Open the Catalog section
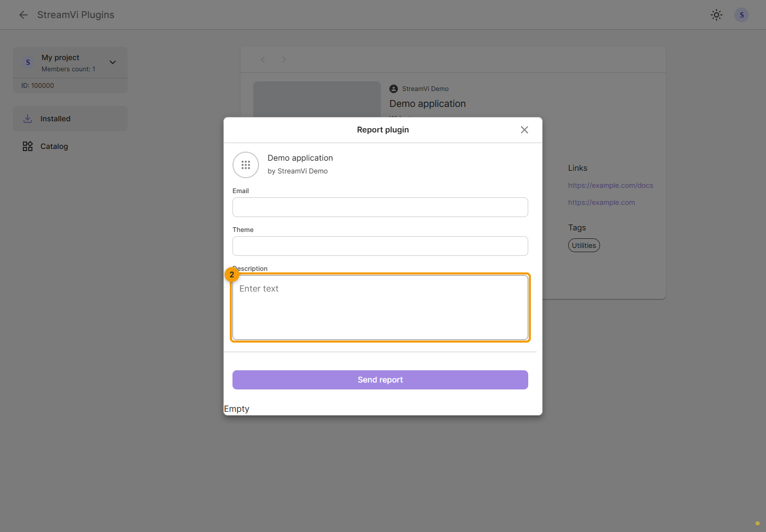The height and width of the screenshot is (532, 766). tap(70, 146)
